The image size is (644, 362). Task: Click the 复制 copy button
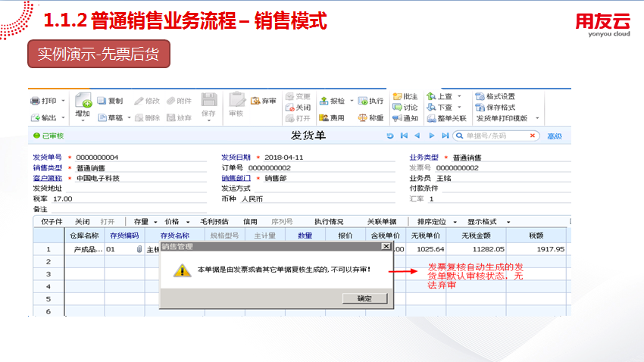coord(110,101)
